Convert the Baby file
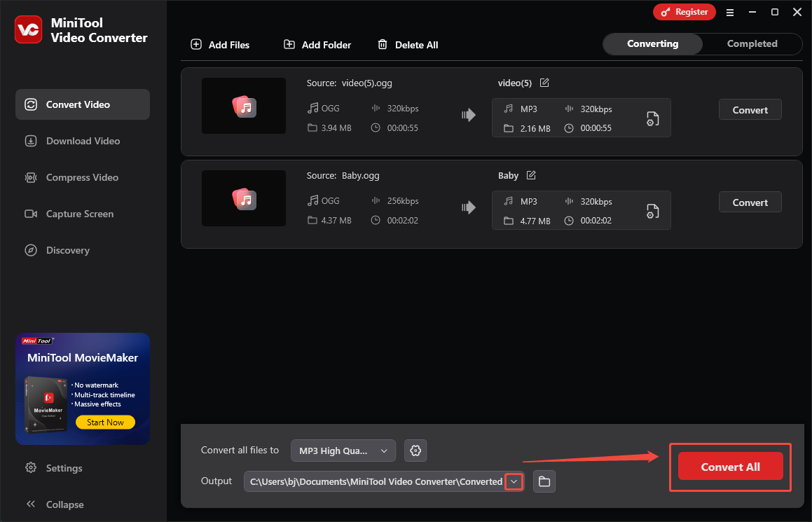The height and width of the screenshot is (522, 812). click(750, 202)
